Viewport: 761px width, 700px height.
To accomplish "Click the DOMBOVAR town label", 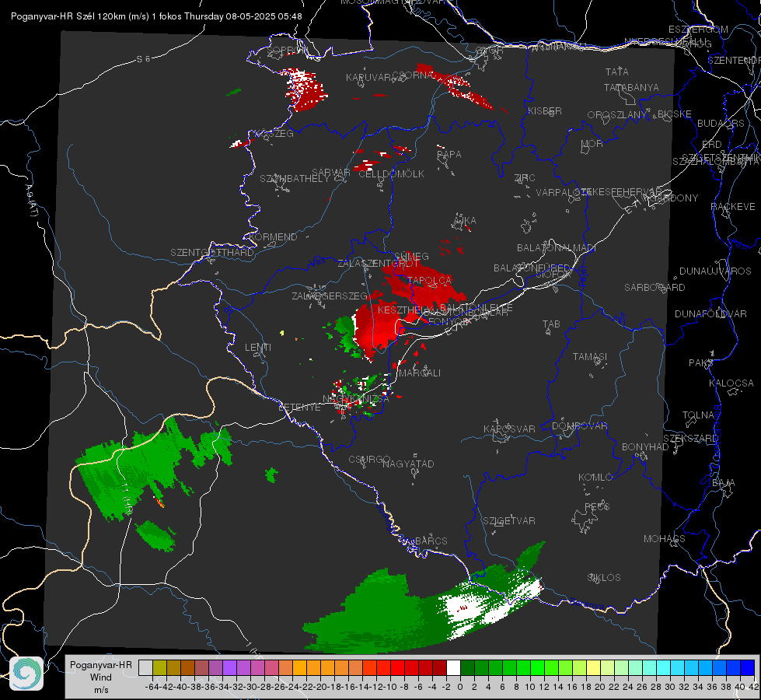I will [x=579, y=426].
